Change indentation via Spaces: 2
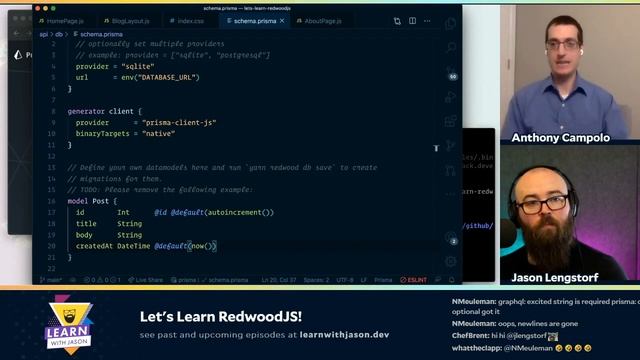 [x=316, y=280]
